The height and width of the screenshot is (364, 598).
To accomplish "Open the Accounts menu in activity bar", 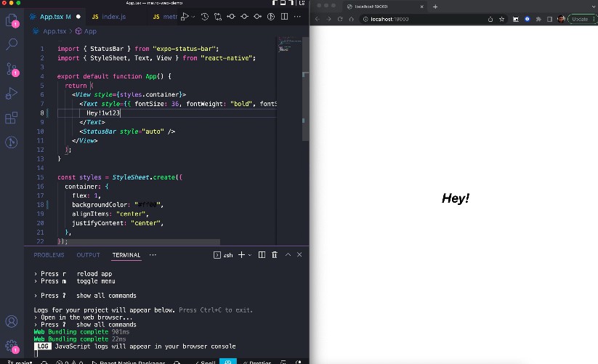I will (x=12, y=321).
